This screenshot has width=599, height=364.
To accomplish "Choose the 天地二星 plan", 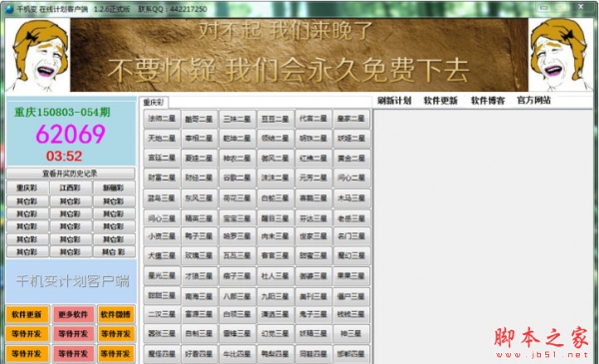I will click(x=162, y=139).
